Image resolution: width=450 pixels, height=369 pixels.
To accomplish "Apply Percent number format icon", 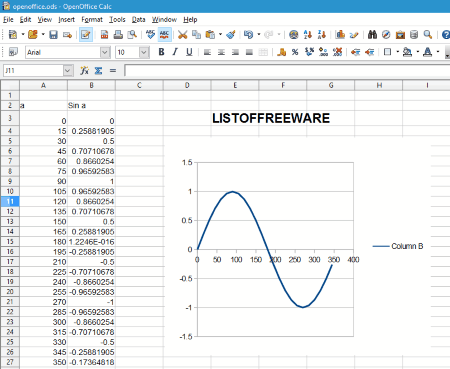I will tap(295, 52).
